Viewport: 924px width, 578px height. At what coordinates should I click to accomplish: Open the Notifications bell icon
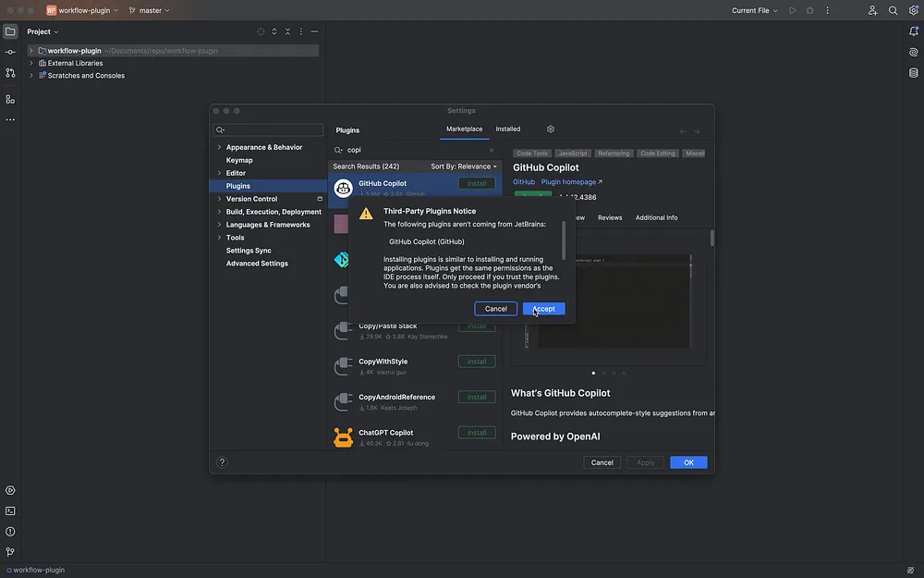pyautogui.click(x=914, y=31)
